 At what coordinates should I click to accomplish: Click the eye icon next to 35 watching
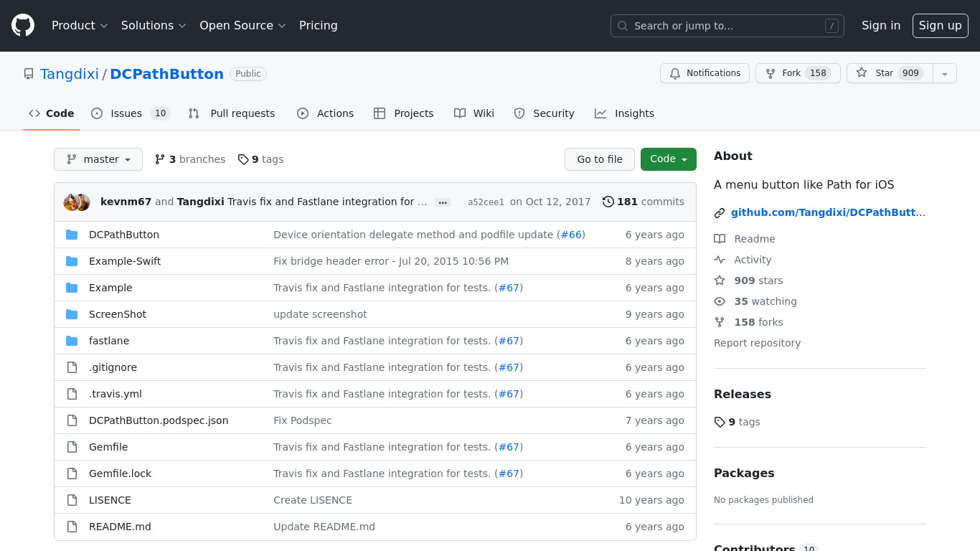[x=720, y=301]
